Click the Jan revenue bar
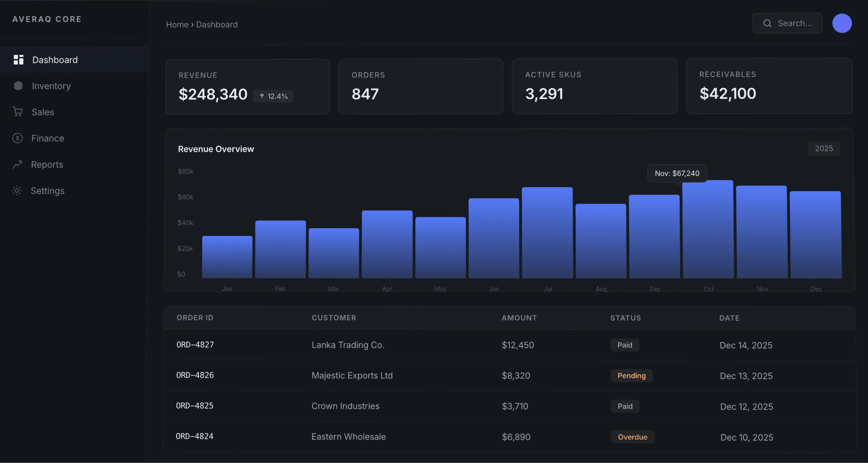The image size is (868, 463). coord(227,257)
